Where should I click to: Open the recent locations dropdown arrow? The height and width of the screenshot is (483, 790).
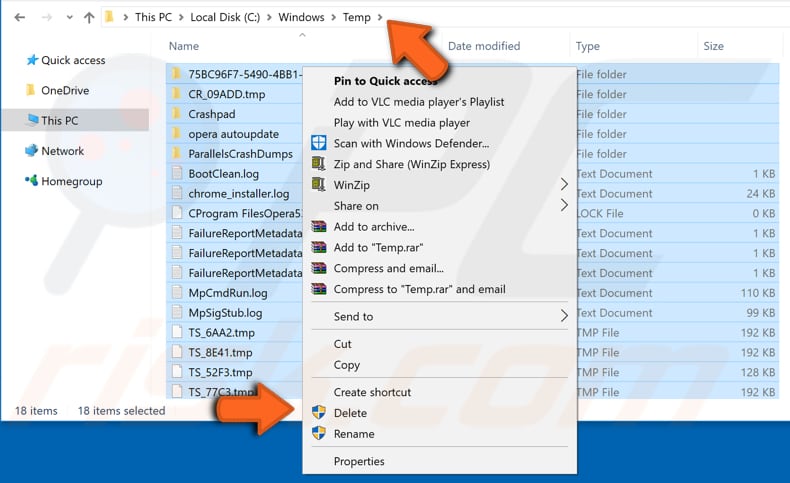[70, 18]
